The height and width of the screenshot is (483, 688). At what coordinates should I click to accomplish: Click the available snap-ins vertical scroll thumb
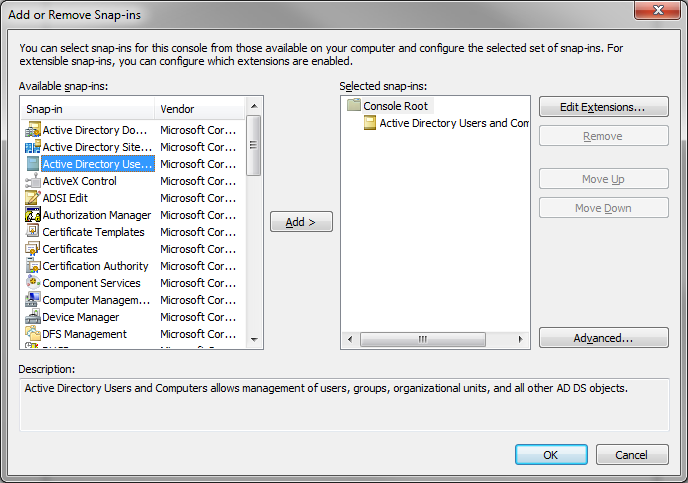click(254, 145)
